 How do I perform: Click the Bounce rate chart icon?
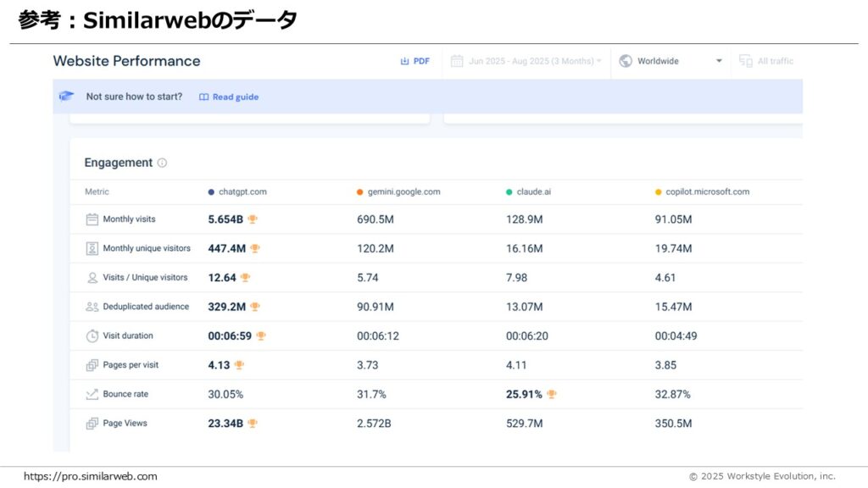(x=92, y=394)
